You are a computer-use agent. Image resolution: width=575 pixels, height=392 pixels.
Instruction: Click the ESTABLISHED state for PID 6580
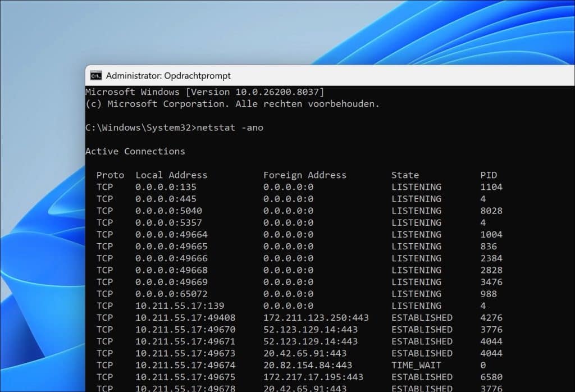tap(422, 377)
